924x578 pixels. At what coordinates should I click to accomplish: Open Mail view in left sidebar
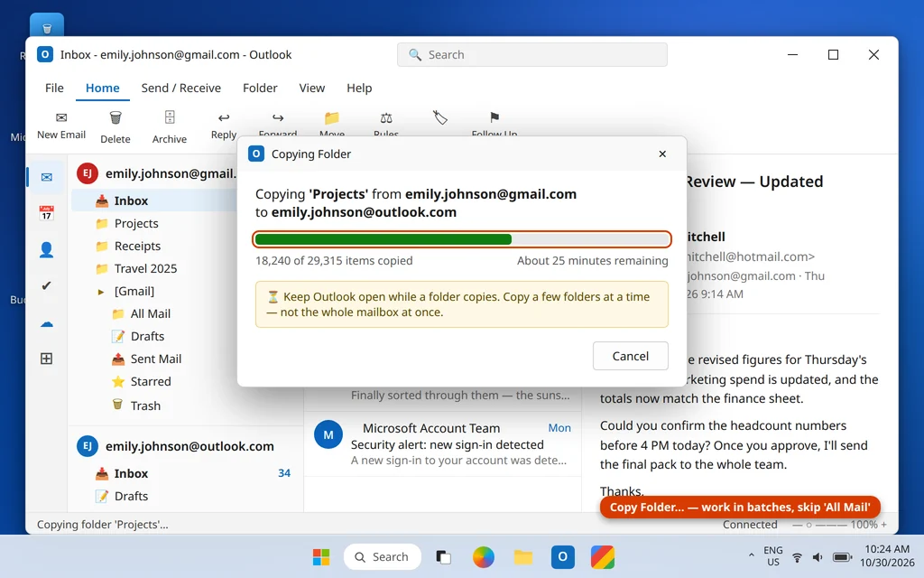click(47, 177)
